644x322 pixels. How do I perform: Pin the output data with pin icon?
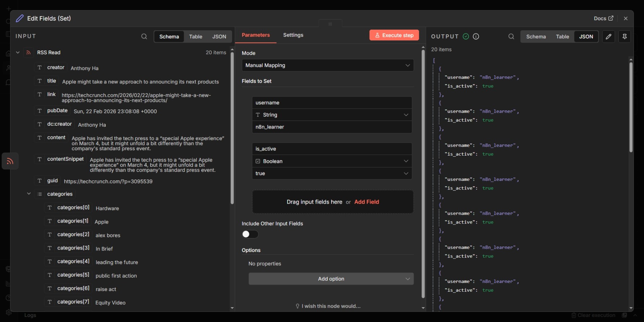(625, 36)
